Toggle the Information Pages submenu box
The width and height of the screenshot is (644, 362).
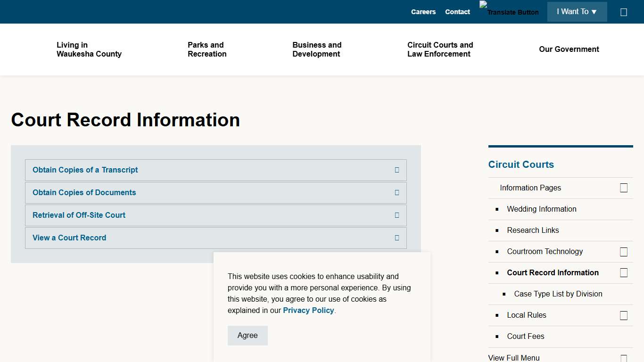pos(624,188)
